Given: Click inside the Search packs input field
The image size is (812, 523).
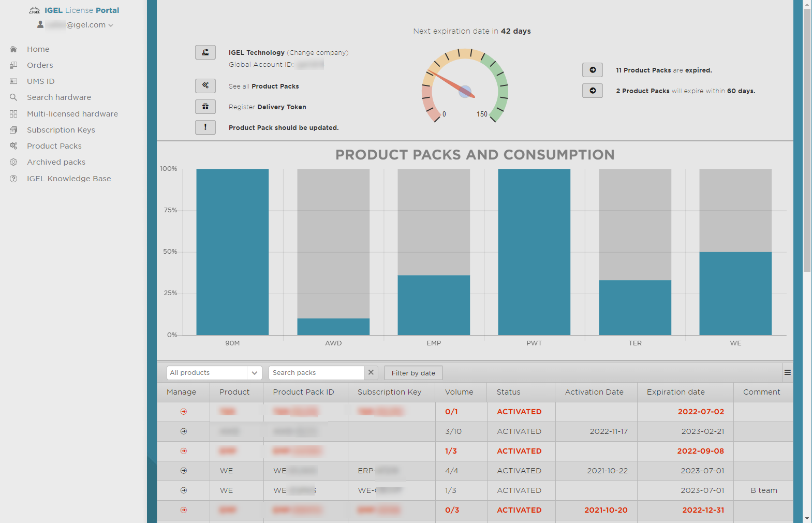Looking at the screenshot, I should click(x=316, y=373).
